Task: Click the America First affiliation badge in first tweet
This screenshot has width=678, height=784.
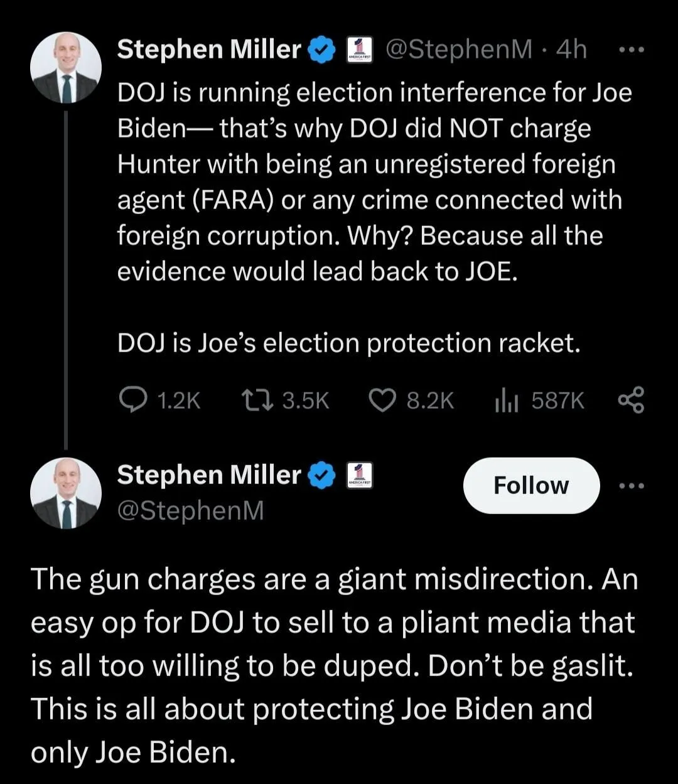Action: point(360,50)
